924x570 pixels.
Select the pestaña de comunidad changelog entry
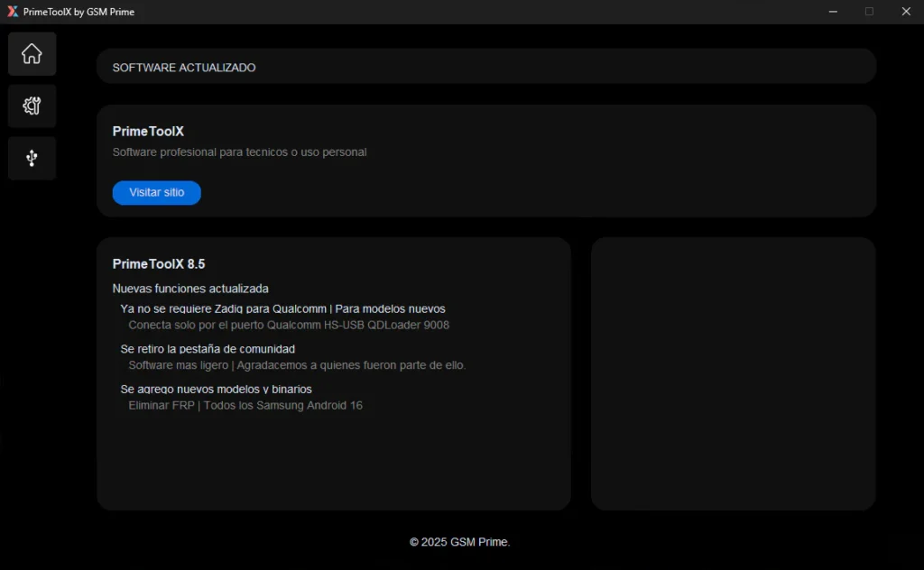point(208,349)
